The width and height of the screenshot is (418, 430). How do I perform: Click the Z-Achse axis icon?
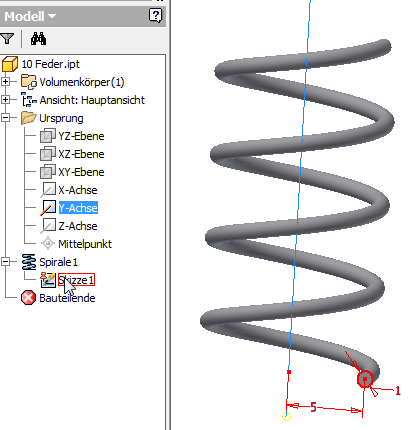click(x=48, y=226)
